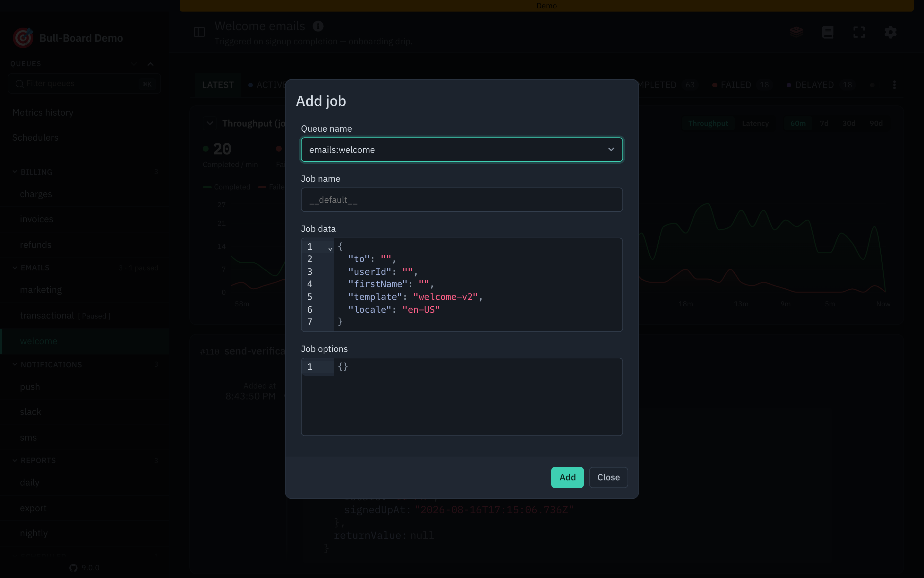Toggle fullscreen mode icon
Viewport: 924px width, 578px height.
pyautogui.click(x=859, y=32)
